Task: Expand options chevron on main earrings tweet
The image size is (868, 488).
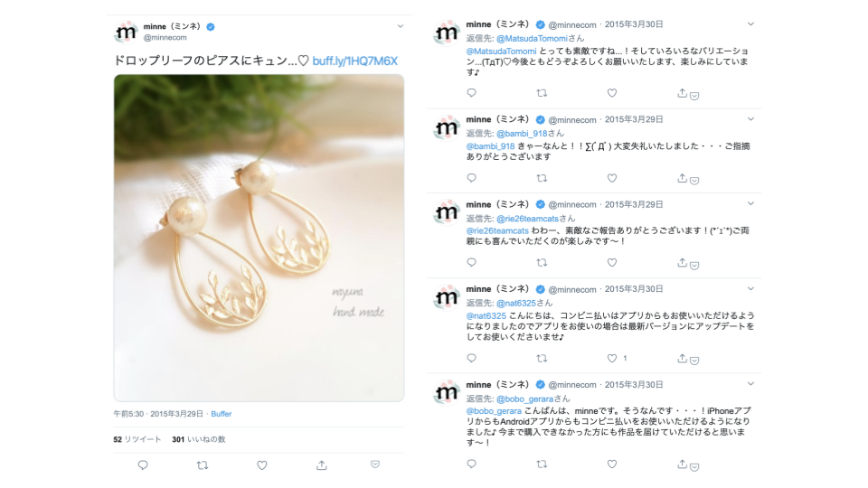Action: pos(401,26)
